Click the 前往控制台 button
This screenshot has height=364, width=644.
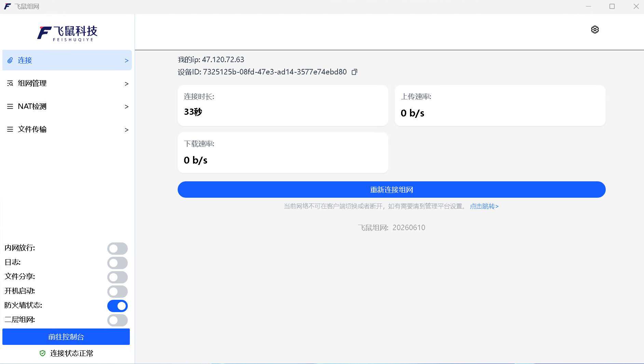(x=66, y=337)
